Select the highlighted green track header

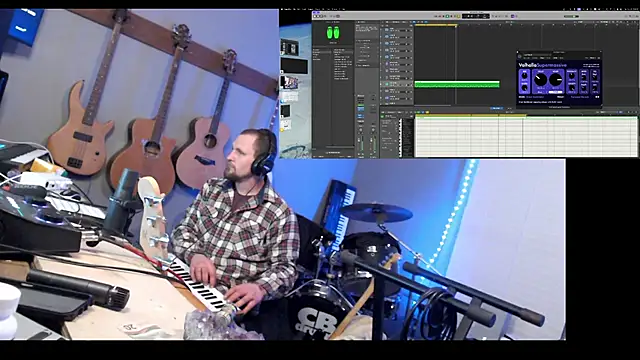[396, 84]
